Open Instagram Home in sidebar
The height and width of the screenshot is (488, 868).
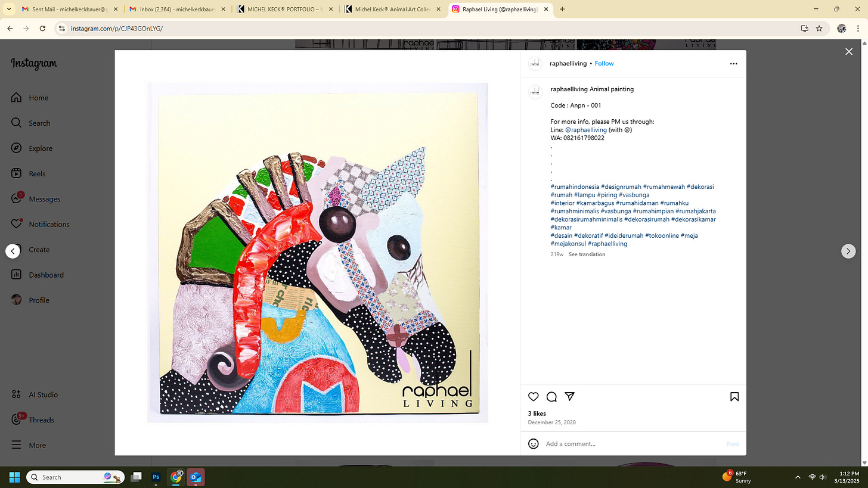[30, 98]
